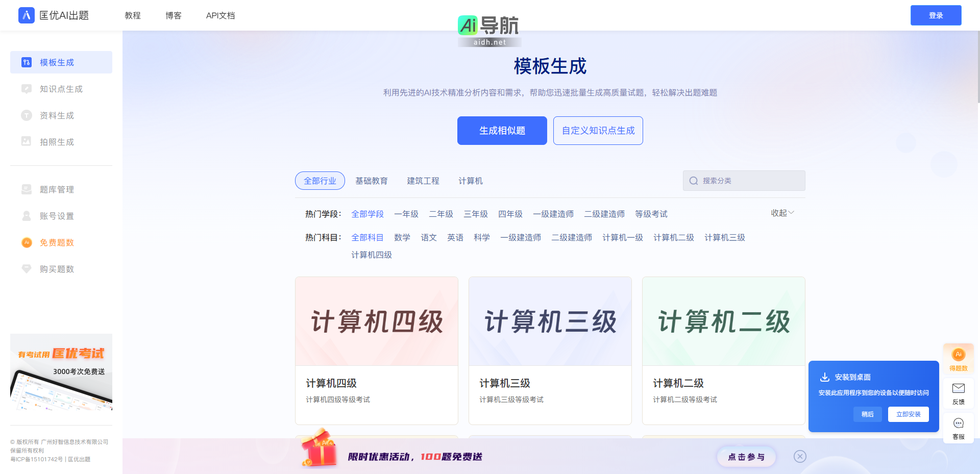Viewport: 980px width, 474px height.
Task: Open 题库管理 from the sidebar
Action: (57, 189)
